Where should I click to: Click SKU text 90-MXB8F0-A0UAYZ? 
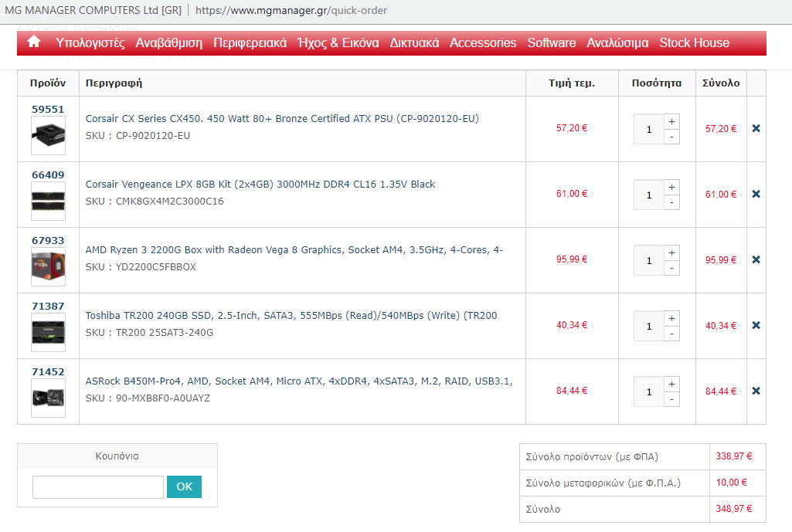pos(163,398)
